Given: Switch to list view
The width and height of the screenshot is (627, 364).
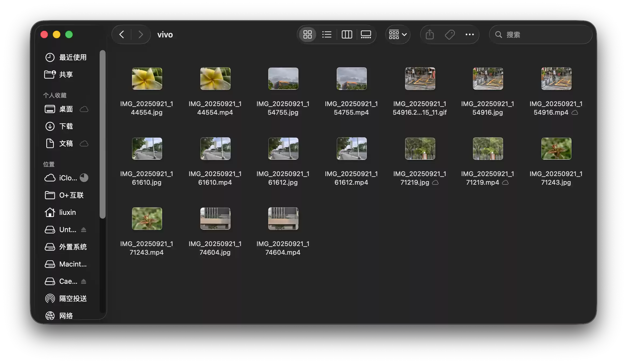Looking at the screenshot, I should point(327,34).
